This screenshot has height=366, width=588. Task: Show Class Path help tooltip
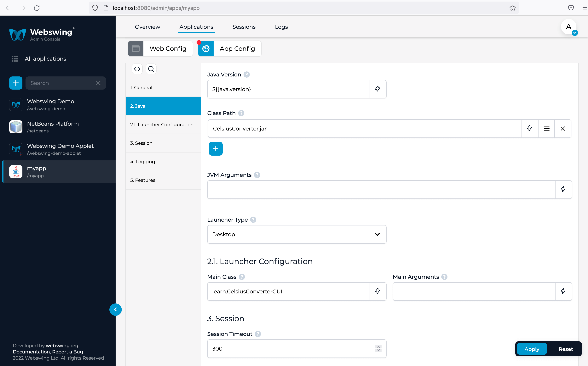point(241,113)
